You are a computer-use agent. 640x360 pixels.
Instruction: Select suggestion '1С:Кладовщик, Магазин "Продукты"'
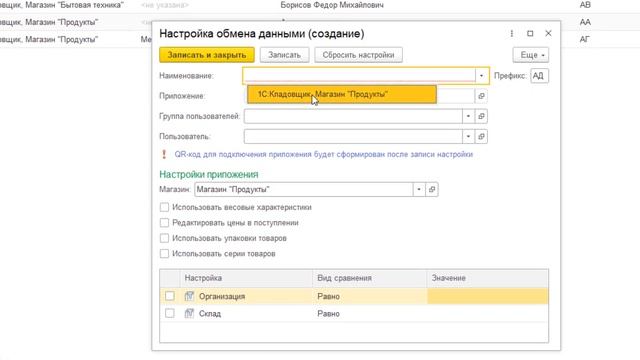click(342, 94)
